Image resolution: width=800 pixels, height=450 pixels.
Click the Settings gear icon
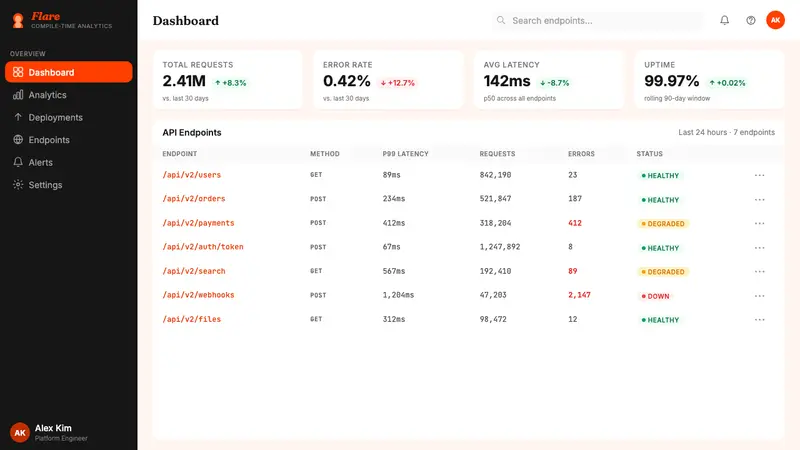(18, 184)
